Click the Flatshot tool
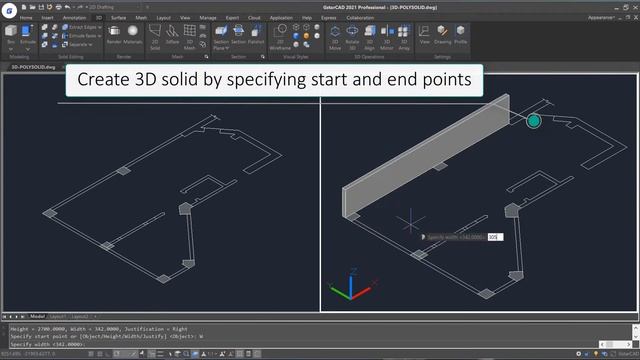640x360 pixels. tap(256, 34)
